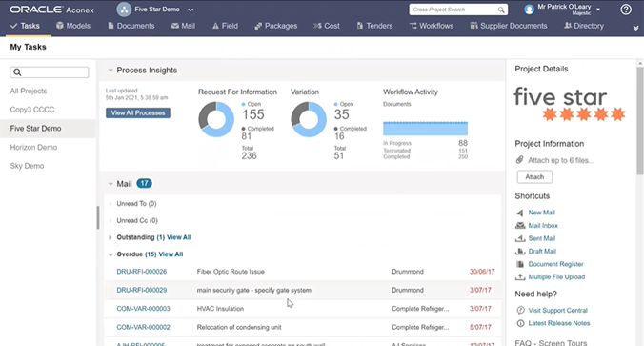Click the Variation donut chart
The image size is (644, 346).
309,119
